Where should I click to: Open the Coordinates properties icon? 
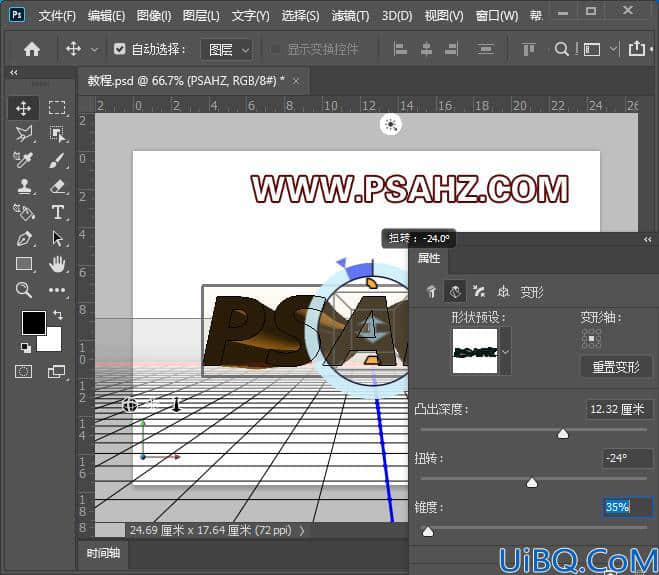tap(503, 291)
